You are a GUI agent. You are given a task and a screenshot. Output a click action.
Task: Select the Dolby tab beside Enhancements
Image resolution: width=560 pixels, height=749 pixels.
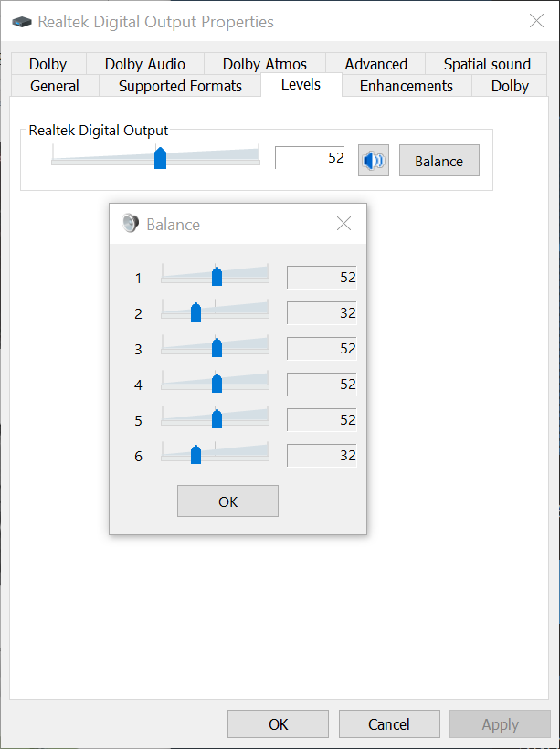point(510,86)
